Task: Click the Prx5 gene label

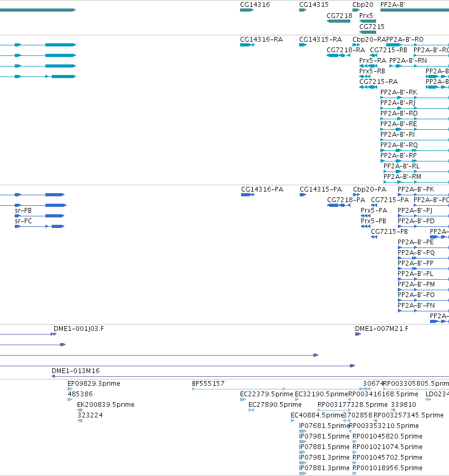Action: click(366, 15)
